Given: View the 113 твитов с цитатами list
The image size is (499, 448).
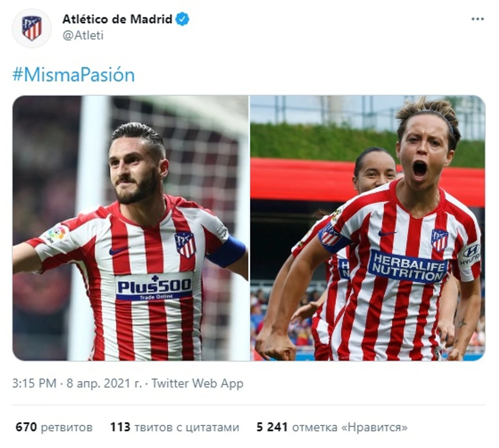Looking at the screenshot, I should [174, 427].
